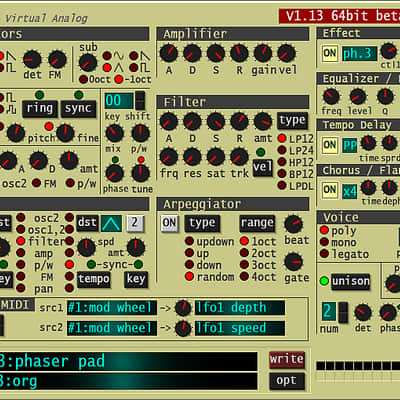Click the Filter res knob
The width and height of the screenshot is (400, 400).
click(192, 157)
